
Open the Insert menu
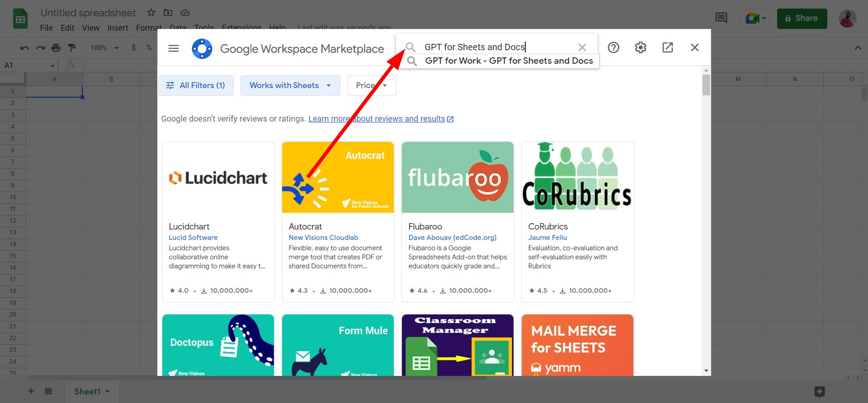(x=118, y=28)
